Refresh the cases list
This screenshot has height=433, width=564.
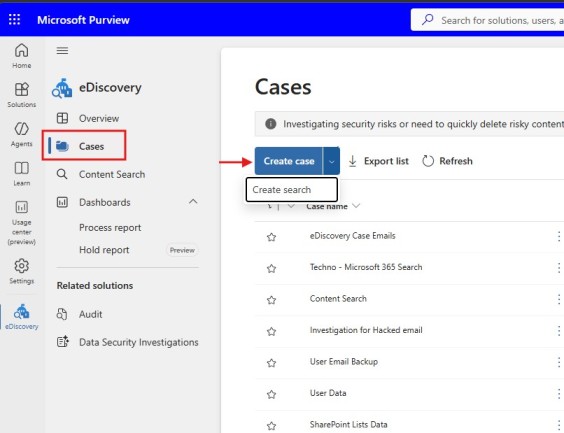coord(447,161)
